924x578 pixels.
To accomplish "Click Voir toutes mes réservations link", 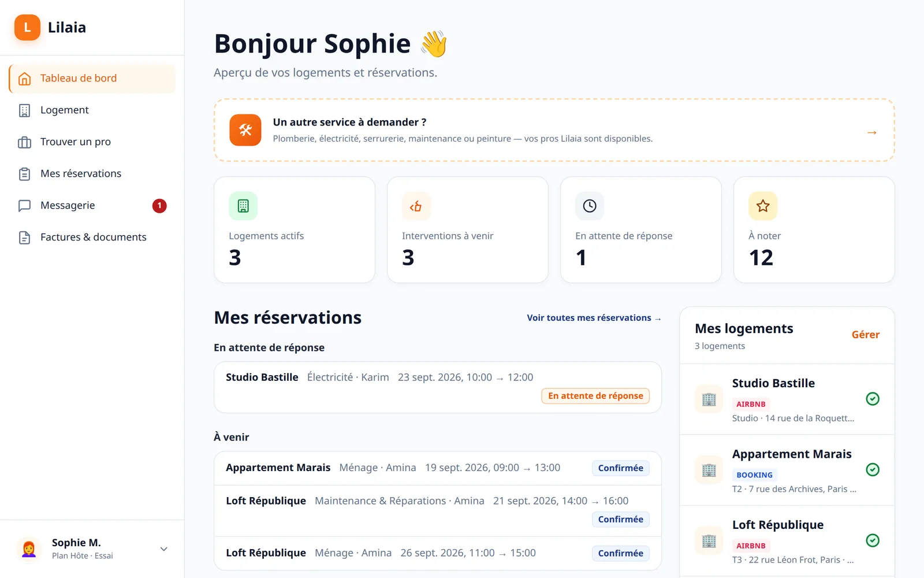I will tap(594, 318).
